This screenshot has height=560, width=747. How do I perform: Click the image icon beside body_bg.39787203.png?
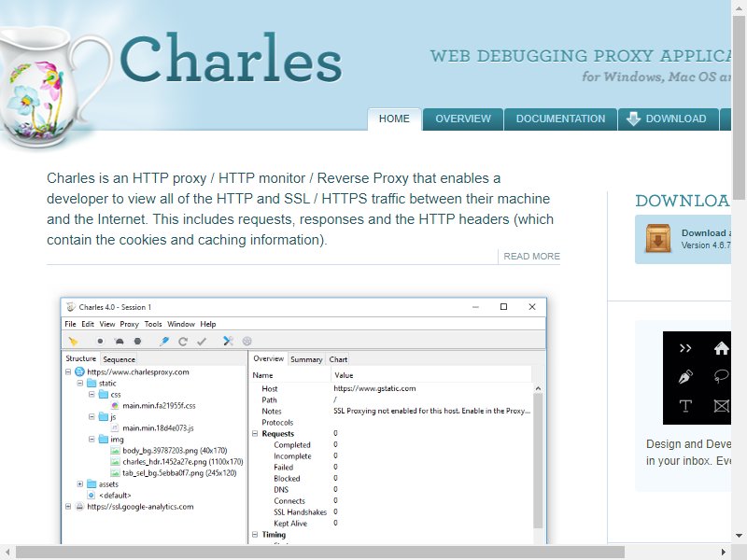click(115, 451)
